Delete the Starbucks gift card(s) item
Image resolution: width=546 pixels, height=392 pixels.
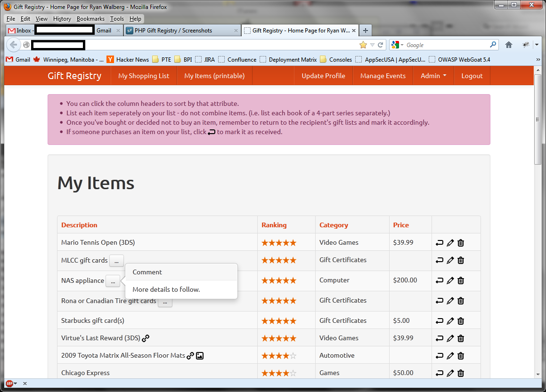click(x=460, y=320)
